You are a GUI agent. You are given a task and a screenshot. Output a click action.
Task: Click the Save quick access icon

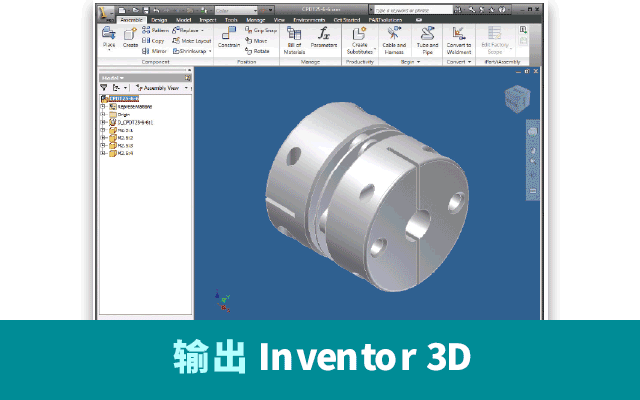[146, 10]
